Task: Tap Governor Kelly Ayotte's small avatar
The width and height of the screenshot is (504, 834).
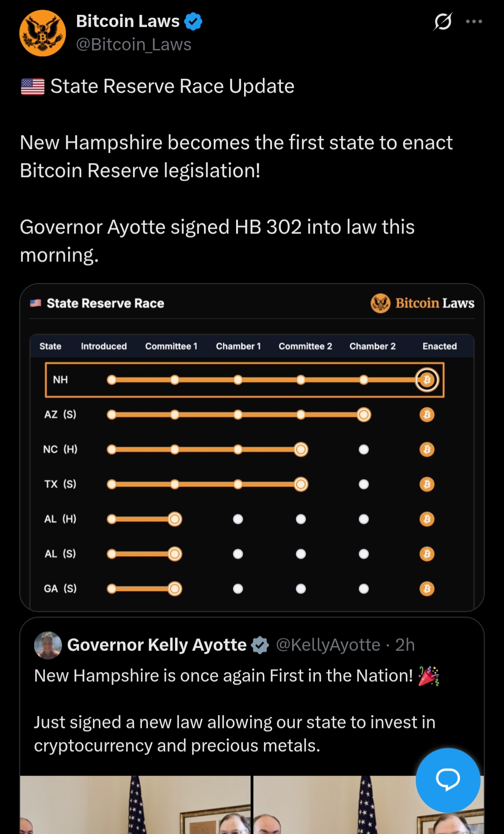Action: point(48,645)
